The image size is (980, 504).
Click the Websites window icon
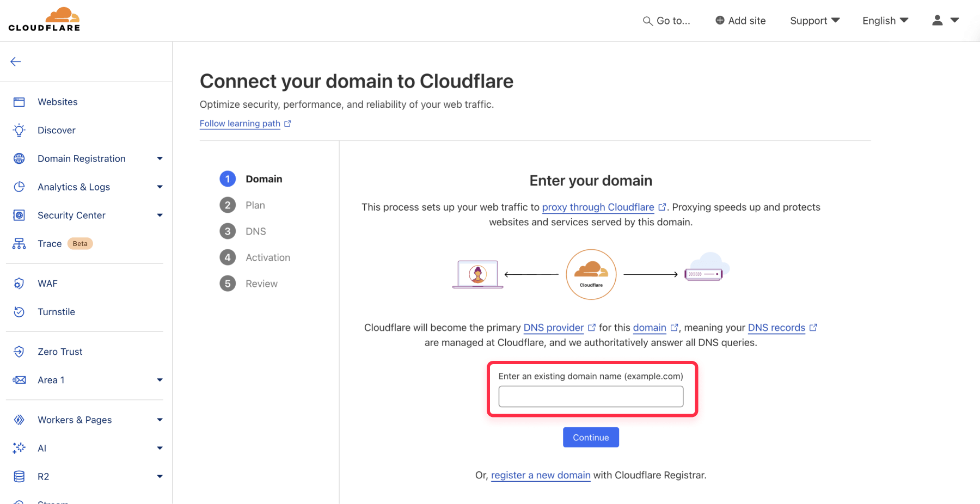(x=19, y=102)
